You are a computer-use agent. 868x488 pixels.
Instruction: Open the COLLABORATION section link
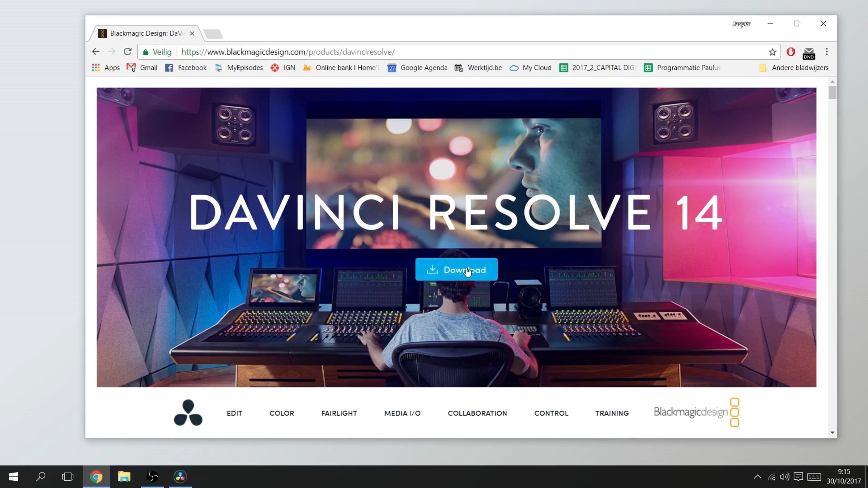point(477,413)
